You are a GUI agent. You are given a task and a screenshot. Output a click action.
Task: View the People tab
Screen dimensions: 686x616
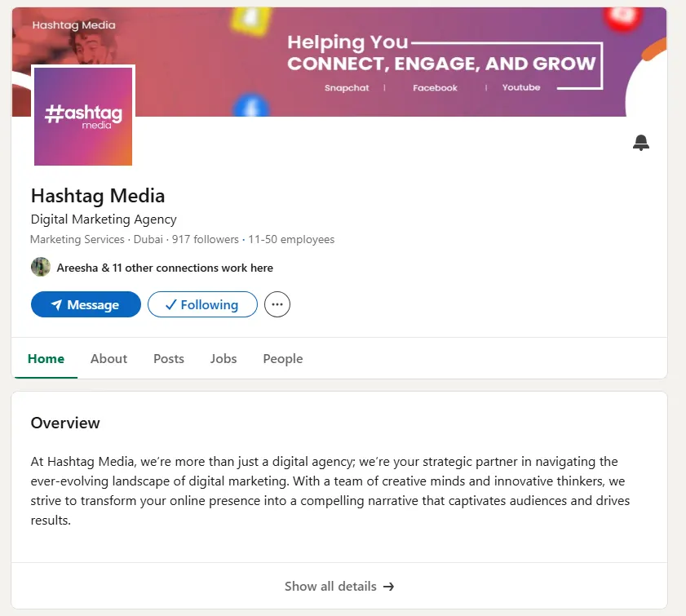click(x=282, y=359)
